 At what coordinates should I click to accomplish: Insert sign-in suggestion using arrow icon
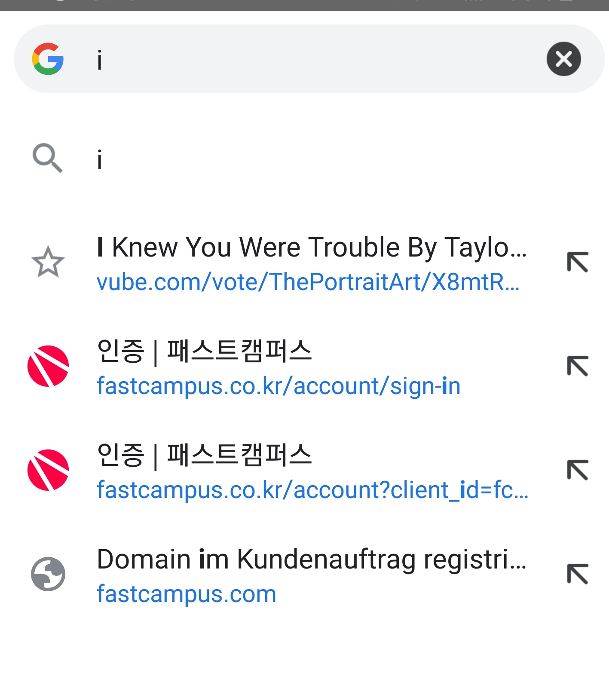tap(577, 366)
